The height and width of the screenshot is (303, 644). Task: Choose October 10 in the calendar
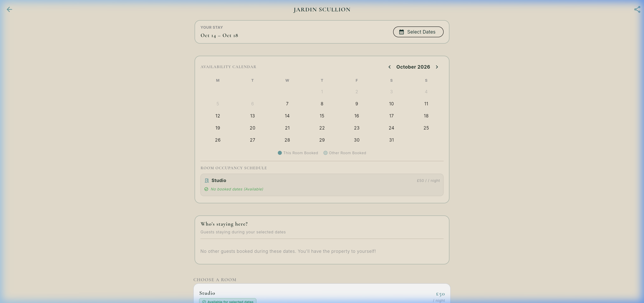pos(391,104)
